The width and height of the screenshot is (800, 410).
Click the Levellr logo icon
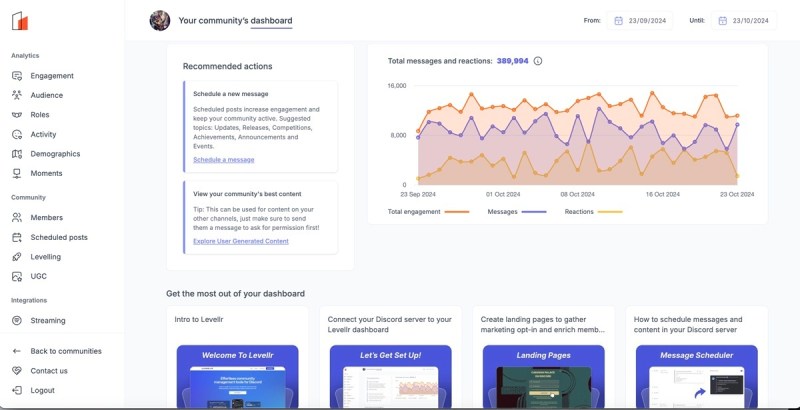pos(20,21)
